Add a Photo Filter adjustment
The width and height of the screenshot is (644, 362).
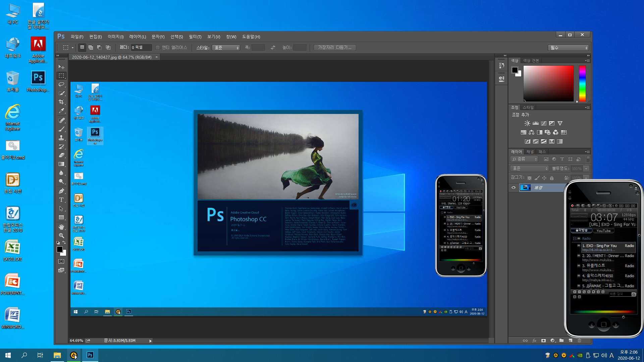(547, 132)
